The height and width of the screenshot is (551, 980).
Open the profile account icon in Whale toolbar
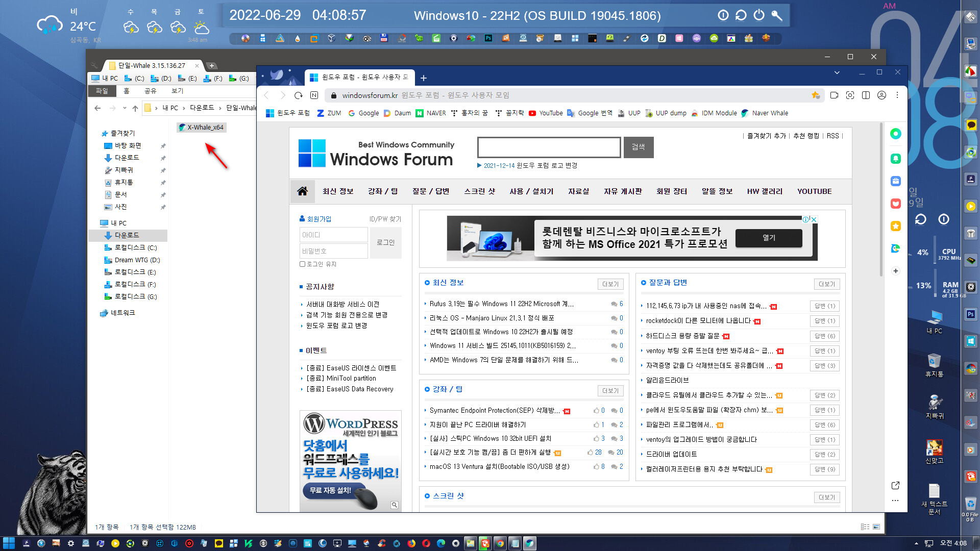coord(881,95)
